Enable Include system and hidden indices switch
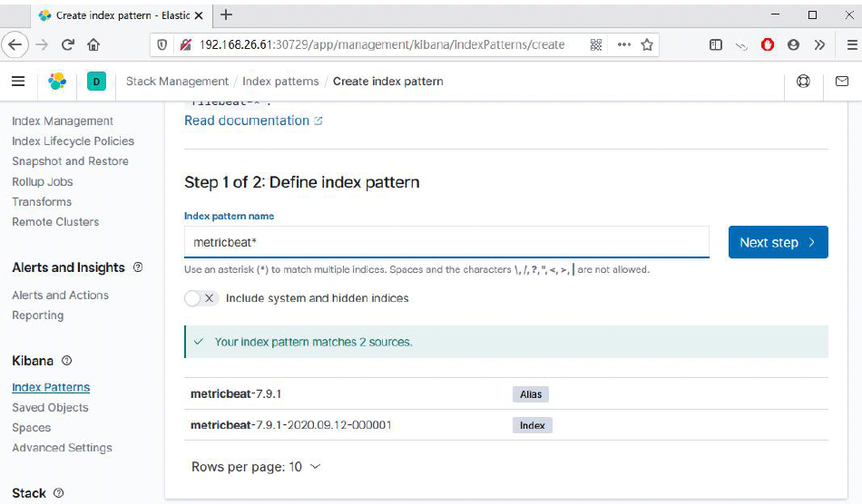862x504 pixels. click(201, 298)
